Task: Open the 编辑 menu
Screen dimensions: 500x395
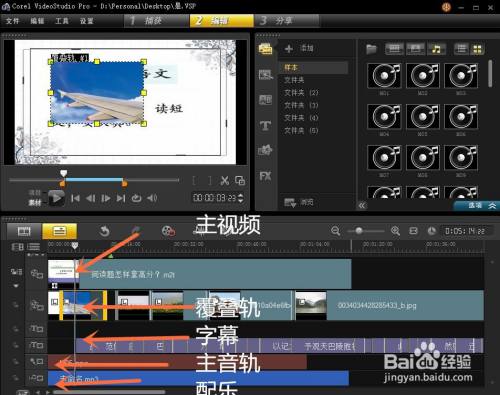Action: [37, 21]
